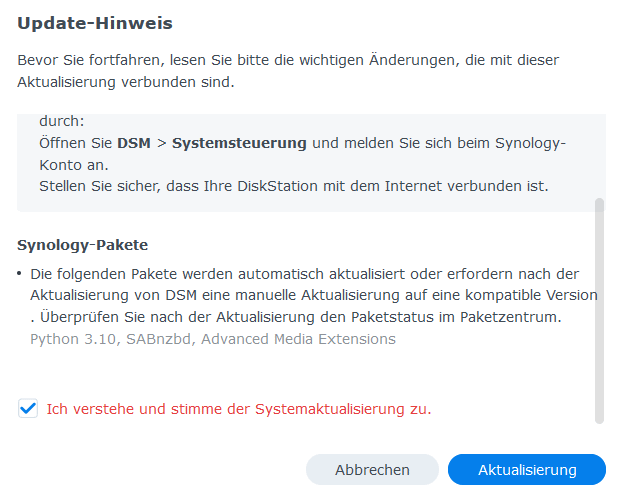Click the 'durch:' text in grey box
The image size is (627, 499).
pos(62,121)
